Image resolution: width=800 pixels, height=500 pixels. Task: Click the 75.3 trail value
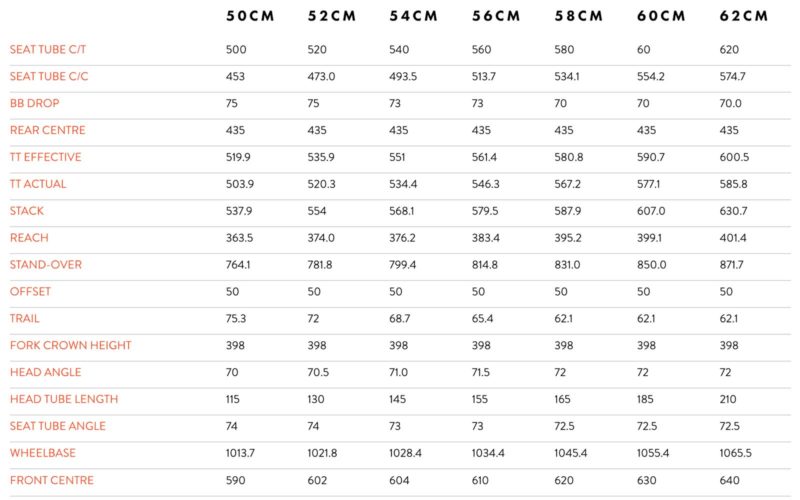pyautogui.click(x=237, y=319)
